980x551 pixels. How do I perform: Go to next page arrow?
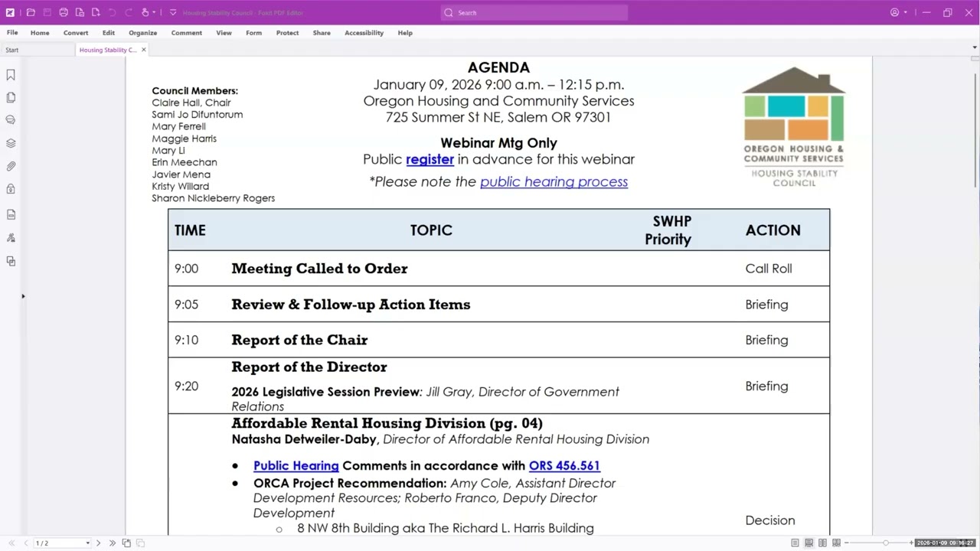coord(98,543)
